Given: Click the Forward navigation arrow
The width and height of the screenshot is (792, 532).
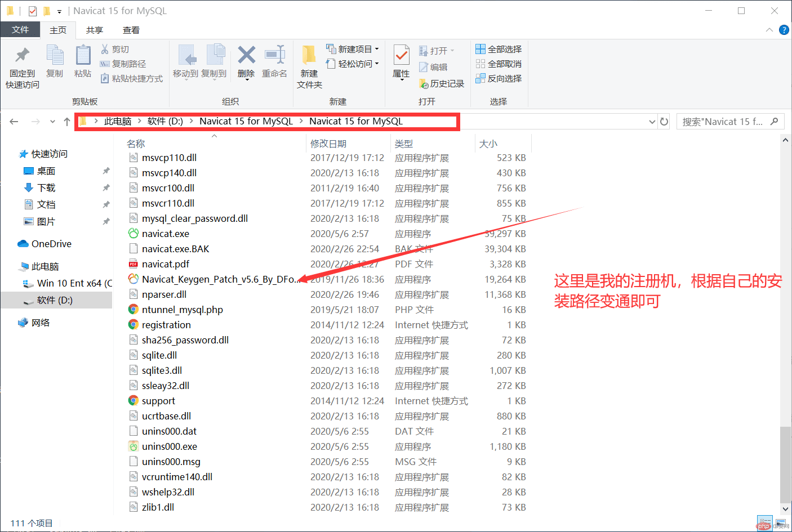Looking at the screenshot, I should click(35, 122).
